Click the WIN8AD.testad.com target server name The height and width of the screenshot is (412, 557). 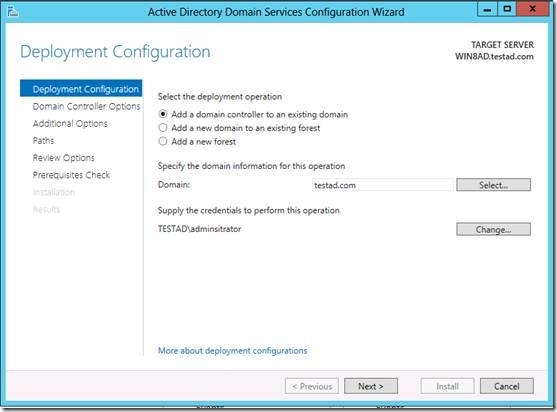pyautogui.click(x=494, y=56)
